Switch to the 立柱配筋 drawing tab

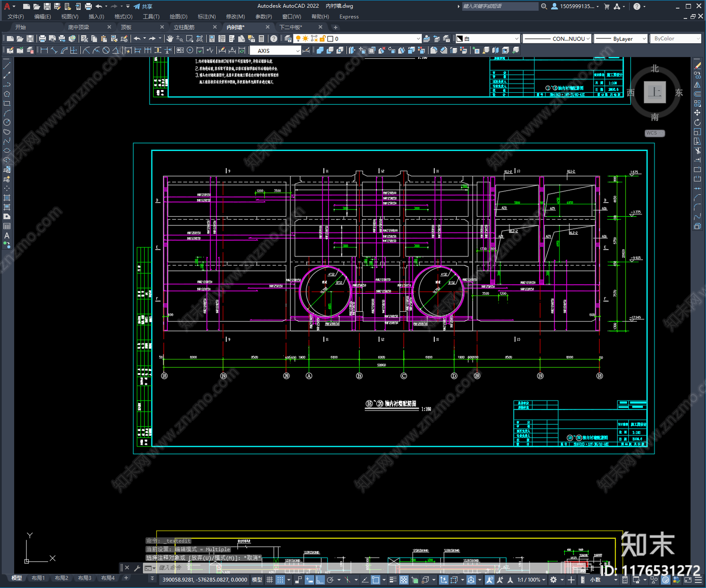pos(184,27)
